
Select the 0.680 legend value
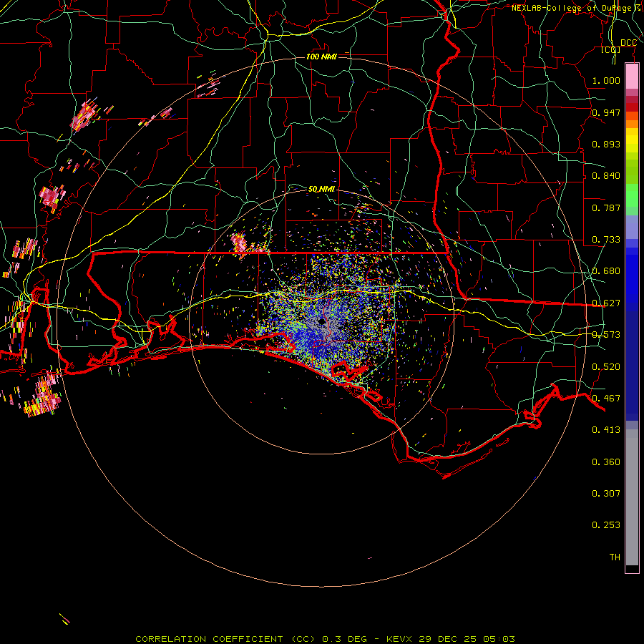pyautogui.click(x=606, y=271)
